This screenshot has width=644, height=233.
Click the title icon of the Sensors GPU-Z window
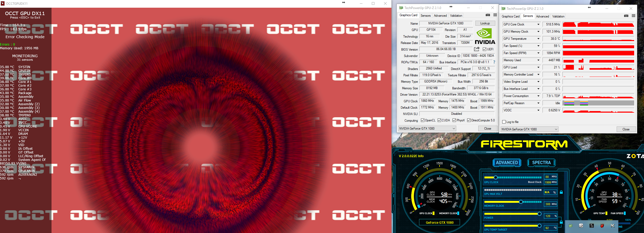[x=503, y=8]
